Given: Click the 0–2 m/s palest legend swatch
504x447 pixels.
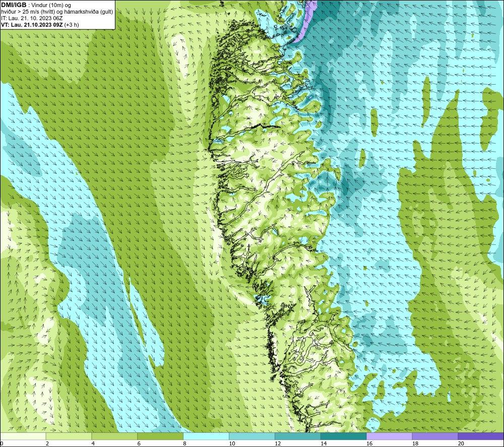Looking at the screenshot, I should (x=23, y=436).
